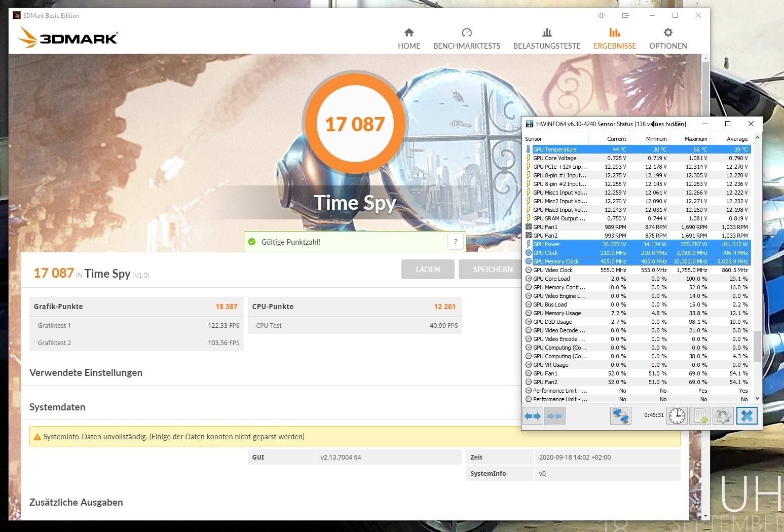Select the GPU Core Voltage row
Screen dimensions: 784x532
(637, 158)
